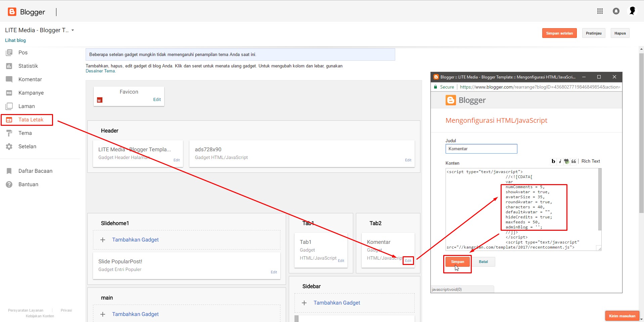Open Pos in the left sidebar
This screenshot has width=644, height=322.
click(23, 52)
